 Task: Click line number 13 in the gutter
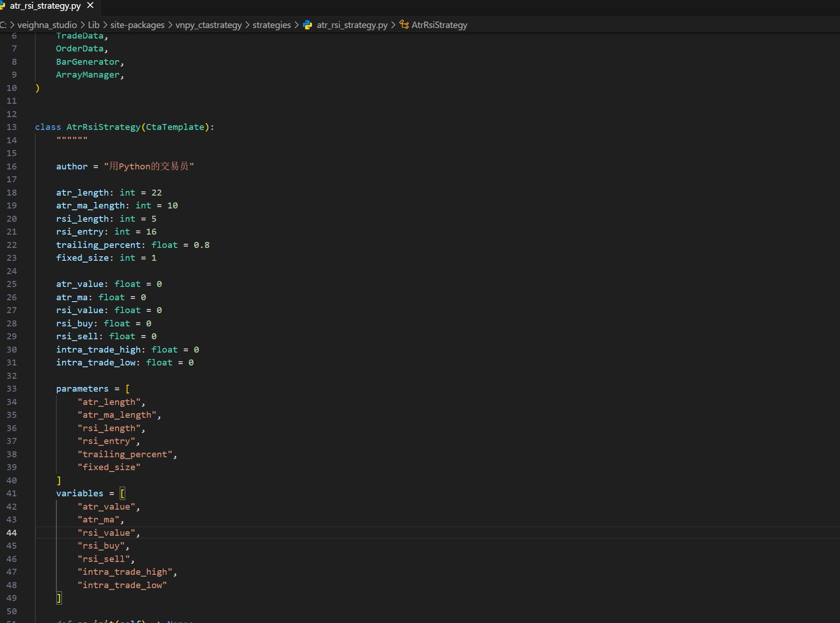tap(11, 127)
